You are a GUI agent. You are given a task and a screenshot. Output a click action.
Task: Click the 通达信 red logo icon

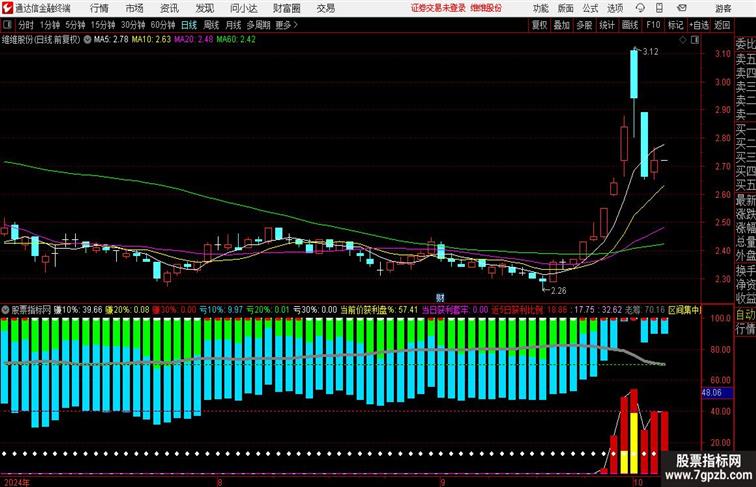[x=7, y=8]
